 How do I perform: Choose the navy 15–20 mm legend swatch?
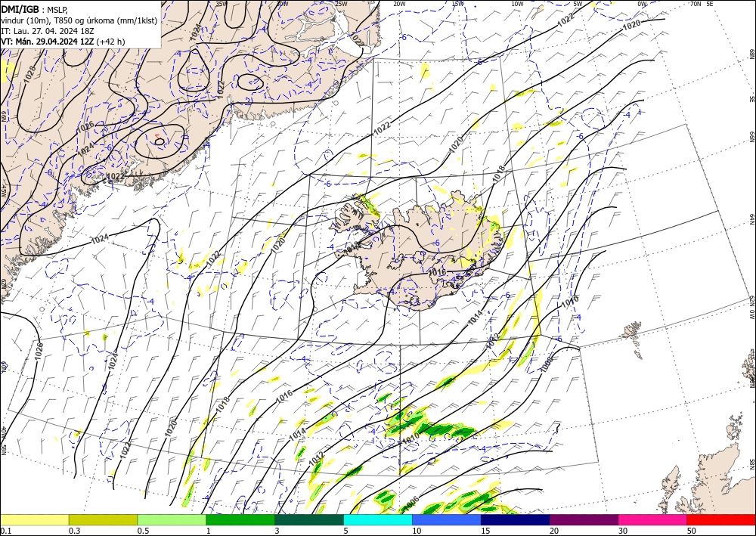coord(515,519)
